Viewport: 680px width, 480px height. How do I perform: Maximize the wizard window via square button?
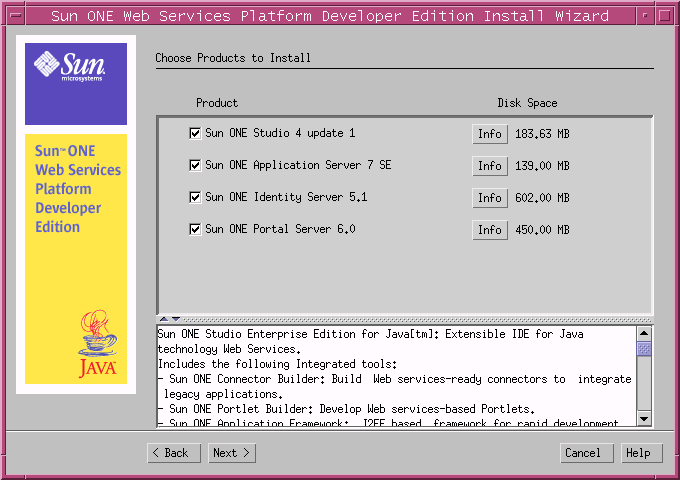pos(664,16)
